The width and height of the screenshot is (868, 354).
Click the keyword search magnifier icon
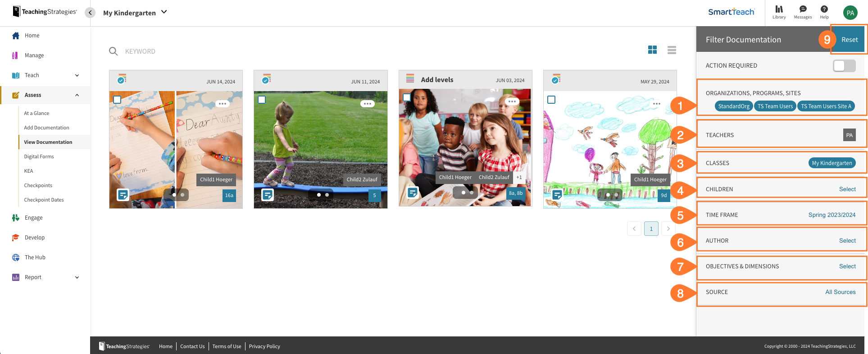[114, 51]
